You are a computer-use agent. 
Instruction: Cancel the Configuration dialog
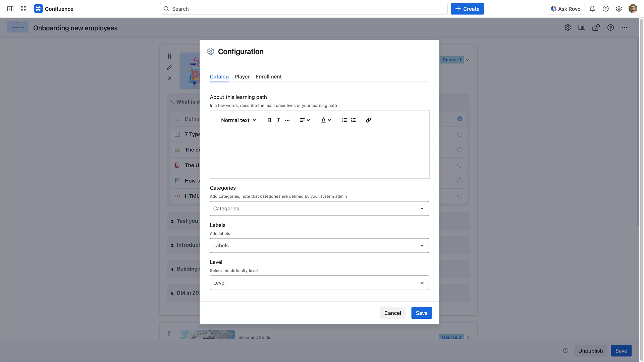[x=392, y=313]
